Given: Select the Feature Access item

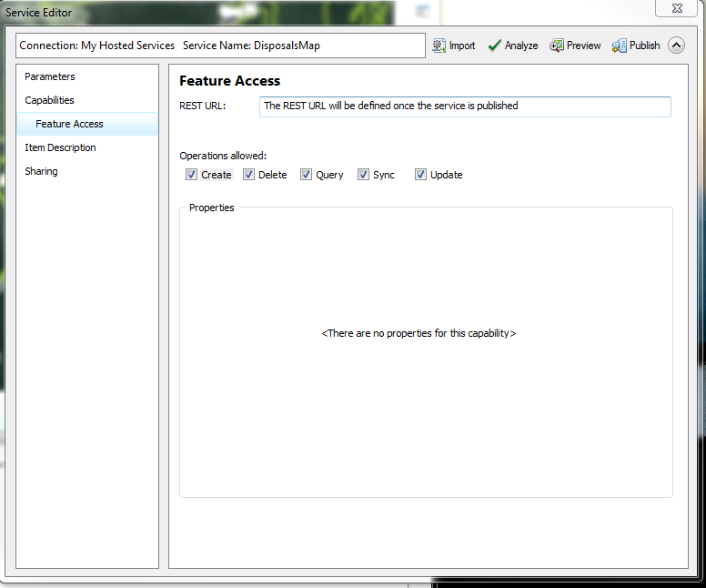Looking at the screenshot, I should [69, 124].
